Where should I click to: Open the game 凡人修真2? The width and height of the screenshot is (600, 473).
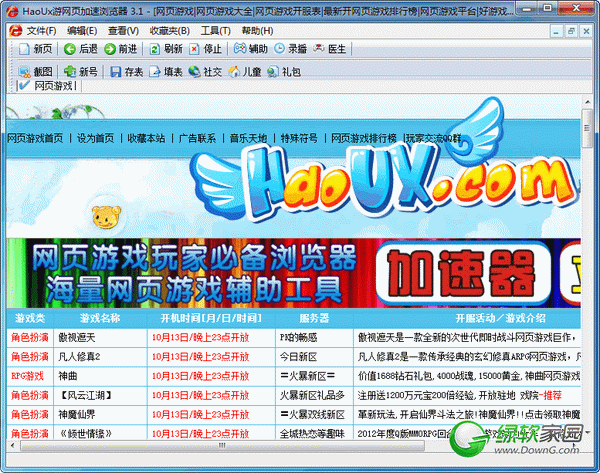pos(79,357)
